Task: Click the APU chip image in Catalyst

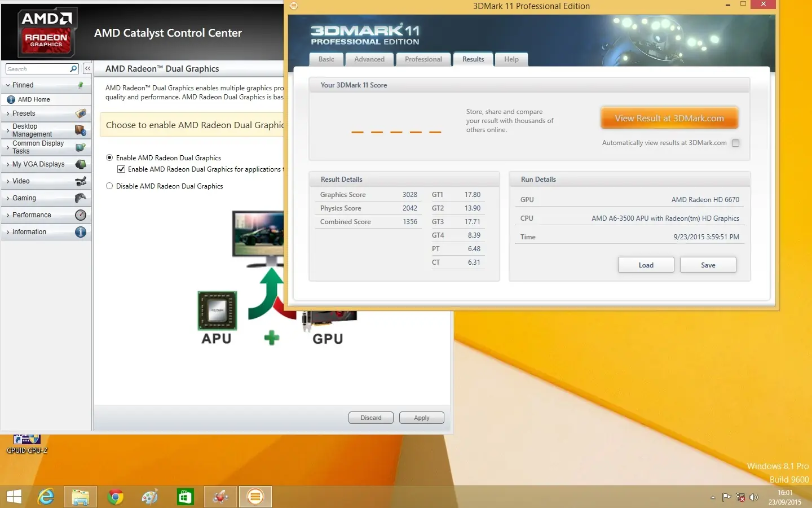Action: (217, 310)
